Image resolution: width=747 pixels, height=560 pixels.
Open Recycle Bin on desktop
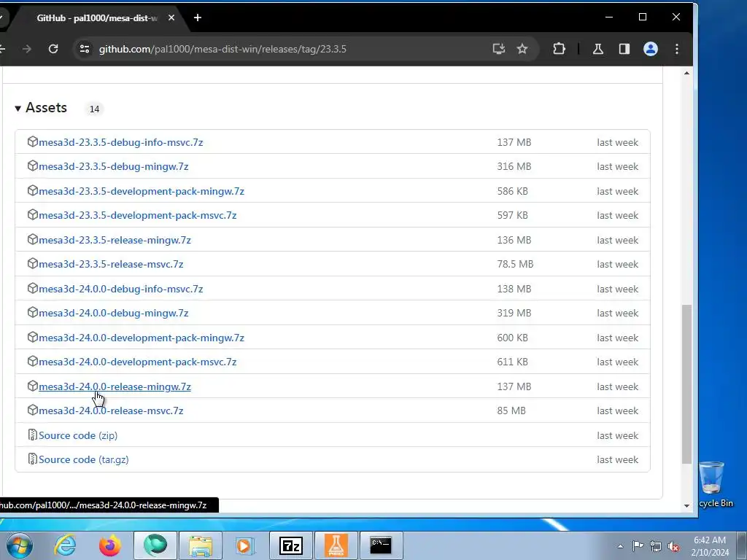point(713,485)
